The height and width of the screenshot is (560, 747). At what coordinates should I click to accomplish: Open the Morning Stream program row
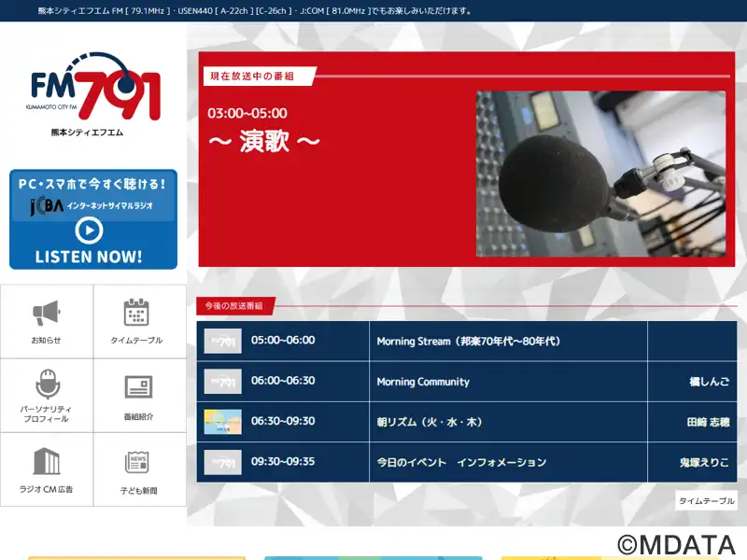[x=466, y=341]
